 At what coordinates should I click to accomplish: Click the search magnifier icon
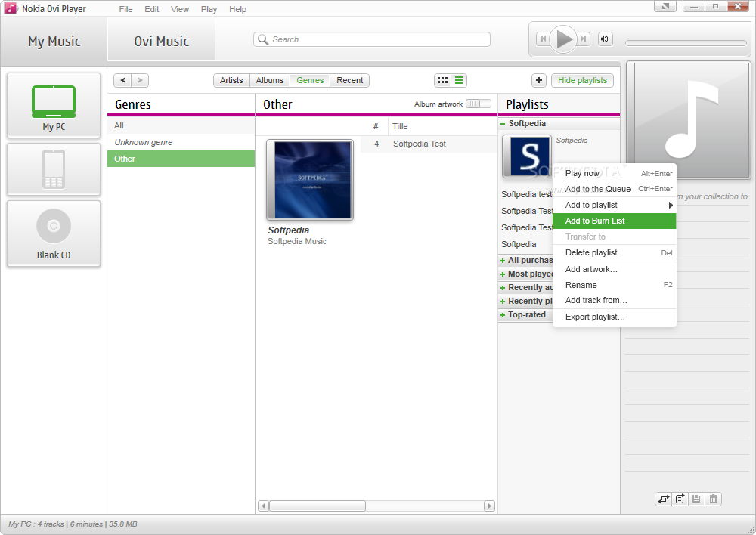(x=263, y=39)
